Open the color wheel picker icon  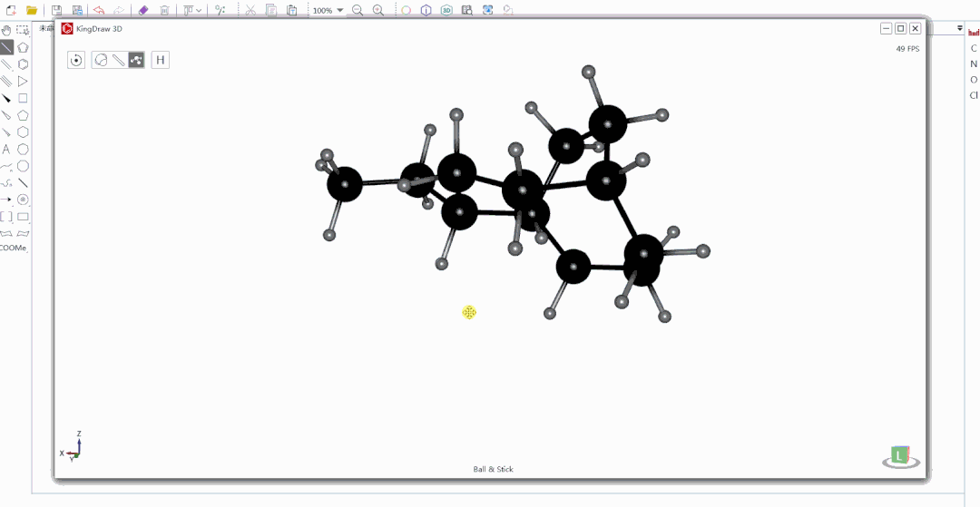tap(406, 11)
